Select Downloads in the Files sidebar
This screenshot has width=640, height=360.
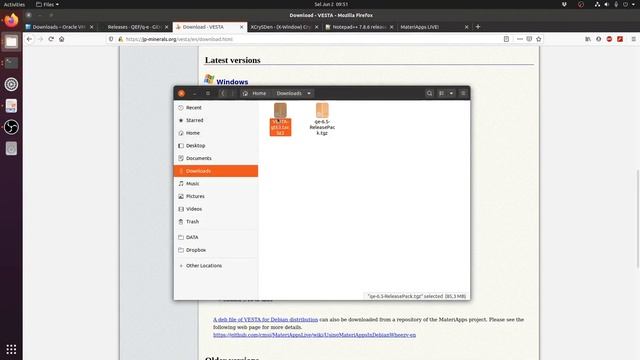point(216,171)
